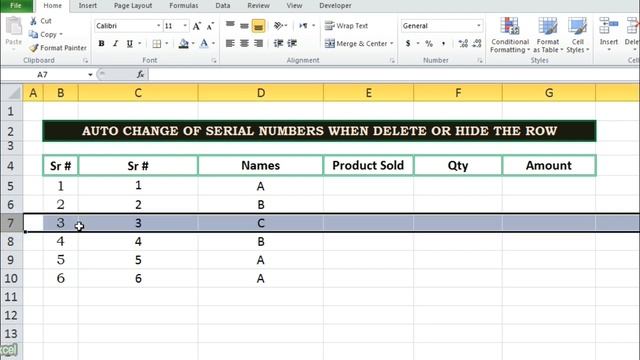Image resolution: width=640 pixels, height=360 pixels.
Task: Switch to the Page Layout tab
Action: [133, 6]
